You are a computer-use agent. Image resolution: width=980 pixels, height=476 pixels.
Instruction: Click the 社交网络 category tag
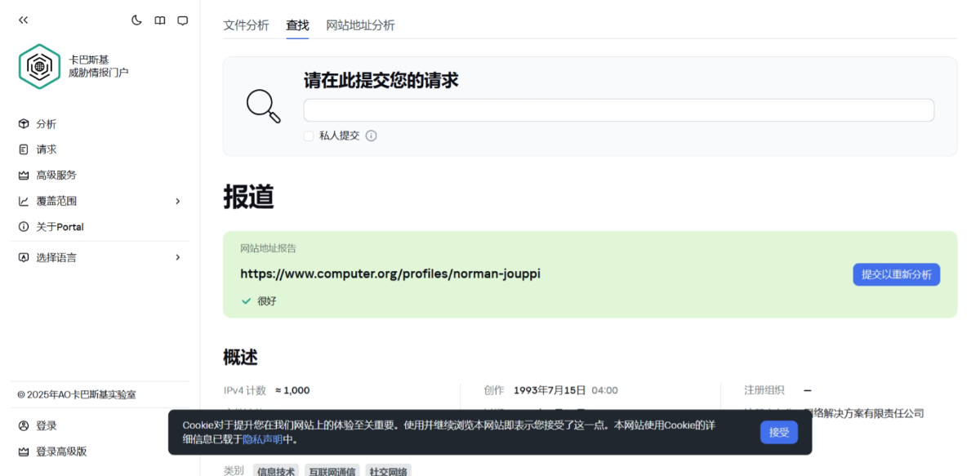(x=388, y=471)
